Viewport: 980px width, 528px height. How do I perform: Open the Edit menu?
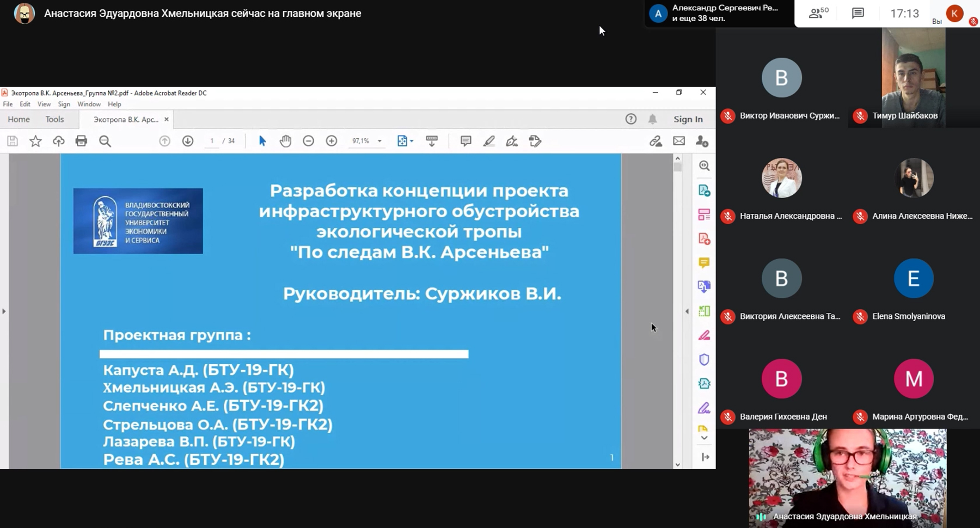pos(25,104)
